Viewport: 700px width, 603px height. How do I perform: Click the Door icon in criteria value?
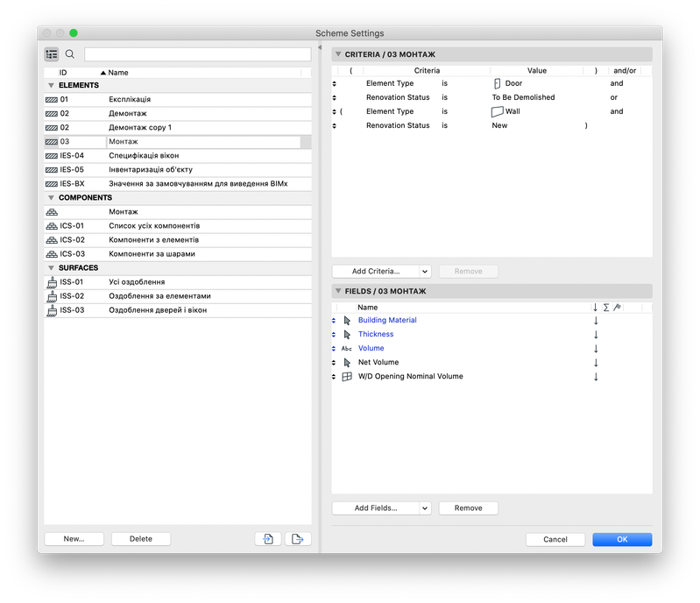pyautogui.click(x=497, y=83)
